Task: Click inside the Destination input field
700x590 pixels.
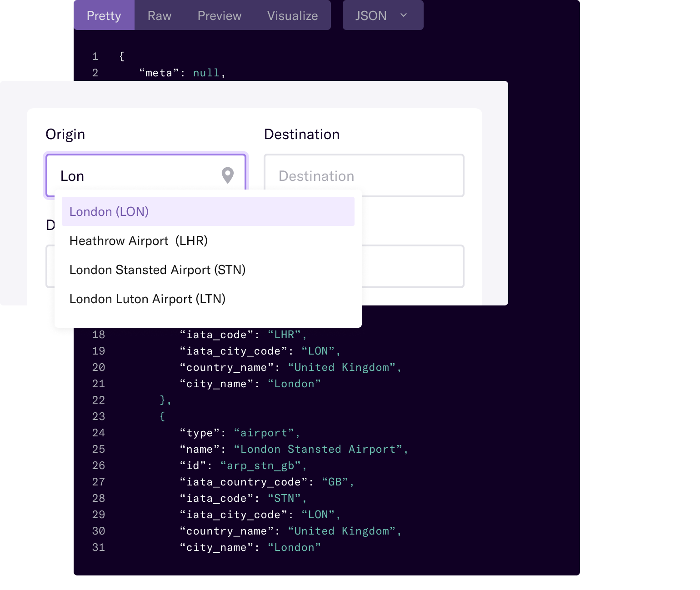Action: (x=364, y=175)
